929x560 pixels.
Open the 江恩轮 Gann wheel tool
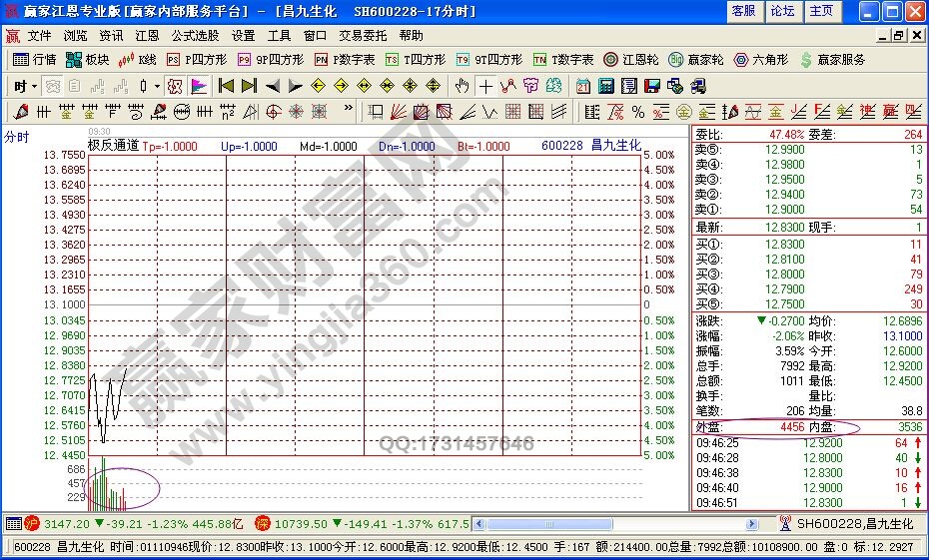pyautogui.click(x=631, y=60)
